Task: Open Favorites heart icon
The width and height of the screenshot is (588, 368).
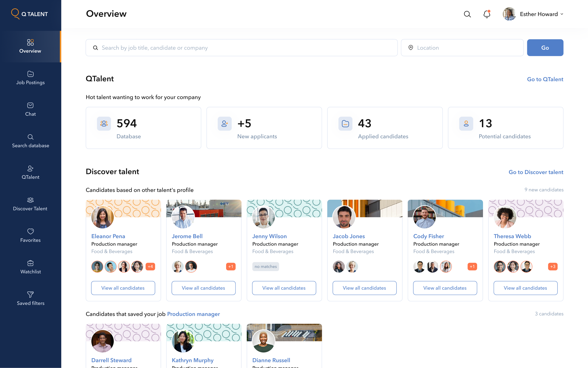Action: (30, 231)
